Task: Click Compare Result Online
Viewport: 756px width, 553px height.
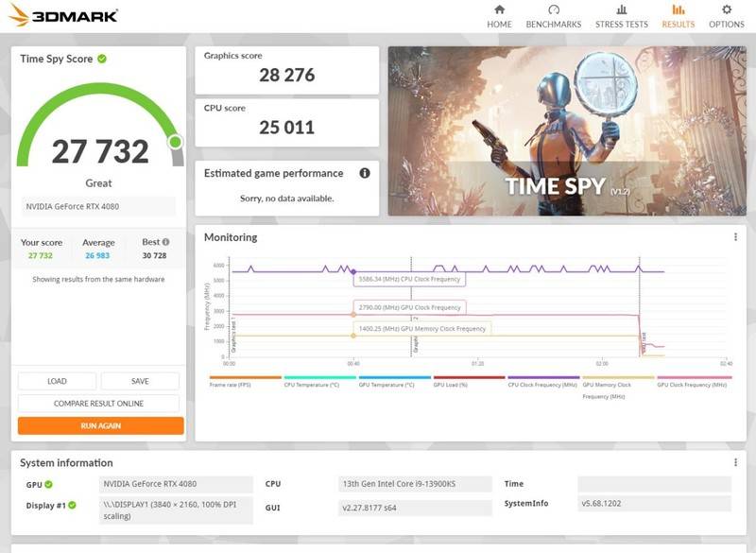Action: (x=98, y=403)
